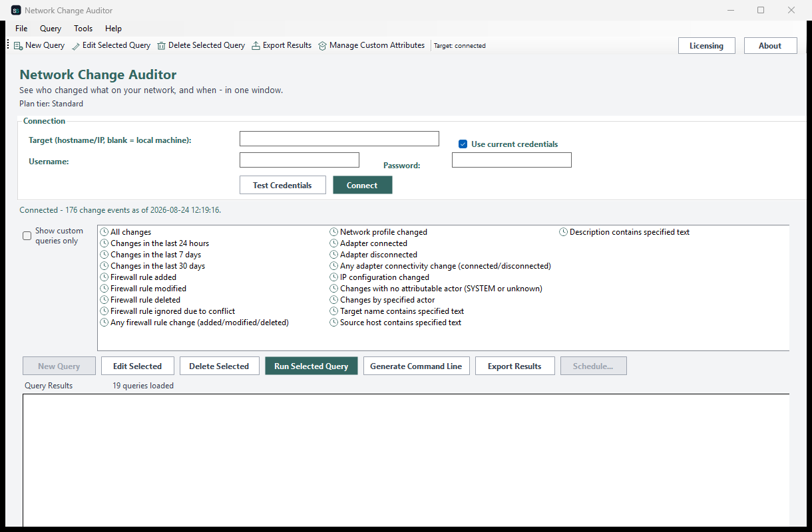The width and height of the screenshot is (812, 532).
Task: Click the Edit Selected Query pencil icon
Action: click(x=76, y=46)
